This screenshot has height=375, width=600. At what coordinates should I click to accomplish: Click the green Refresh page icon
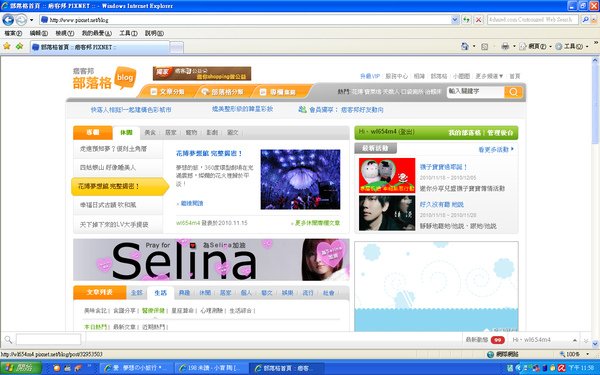tap(466, 20)
